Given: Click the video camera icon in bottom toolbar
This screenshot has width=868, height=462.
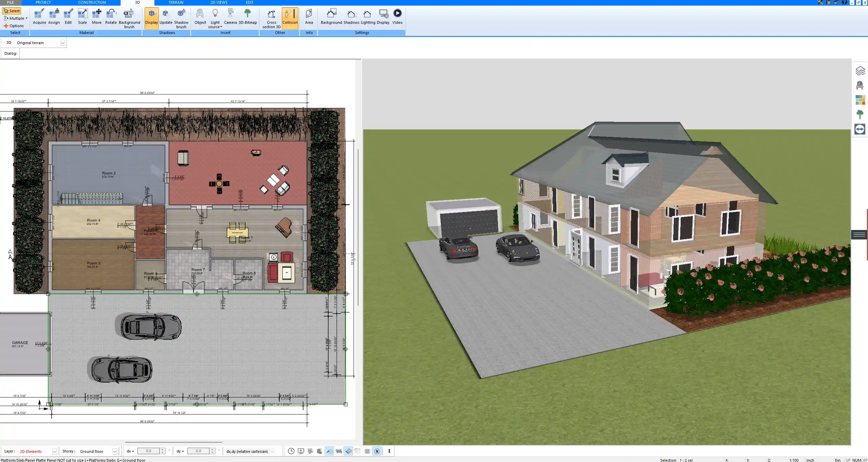Looking at the screenshot, I should pyautogui.click(x=310, y=451).
